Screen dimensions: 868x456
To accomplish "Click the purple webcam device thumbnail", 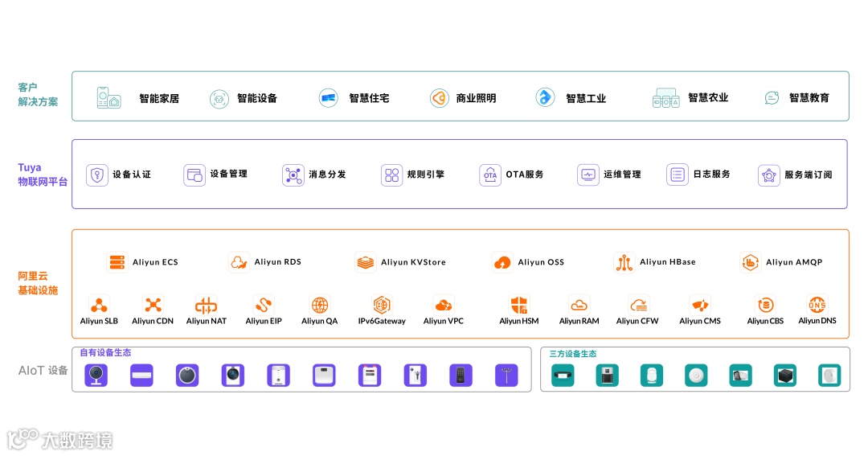I will (x=96, y=375).
